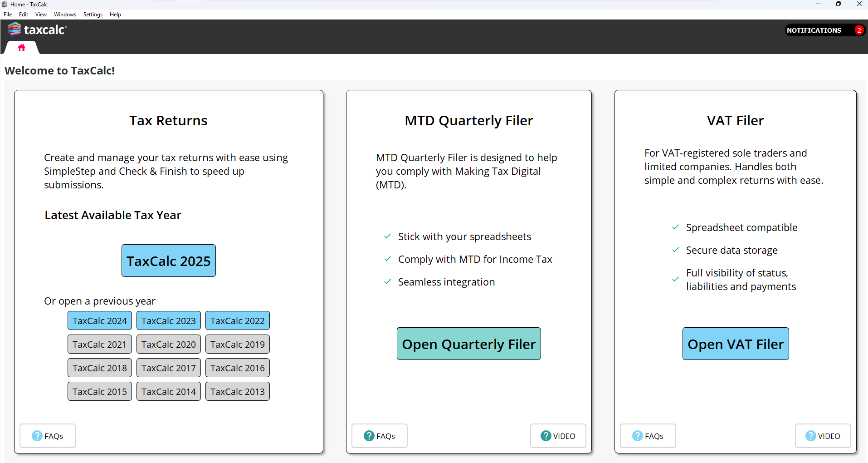
Task: Click Open VAT Filer button
Action: [x=735, y=344]
